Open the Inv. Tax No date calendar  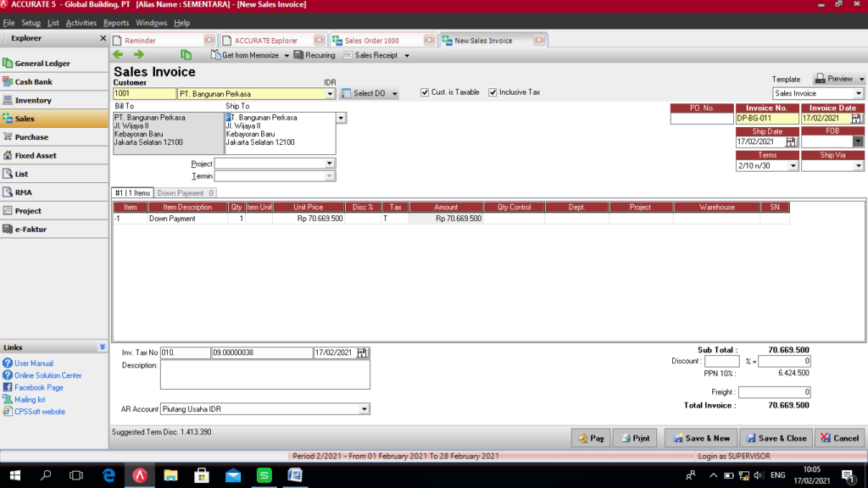pyautogui.click(x=363, y=352)
